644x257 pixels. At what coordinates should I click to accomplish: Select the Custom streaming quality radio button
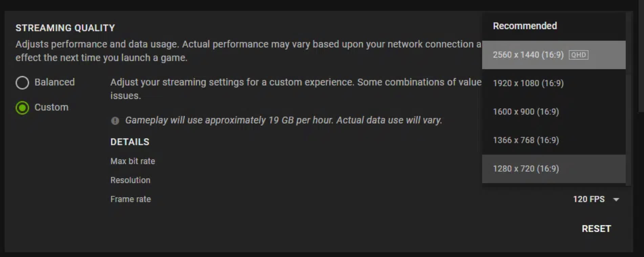coord(22,108)
